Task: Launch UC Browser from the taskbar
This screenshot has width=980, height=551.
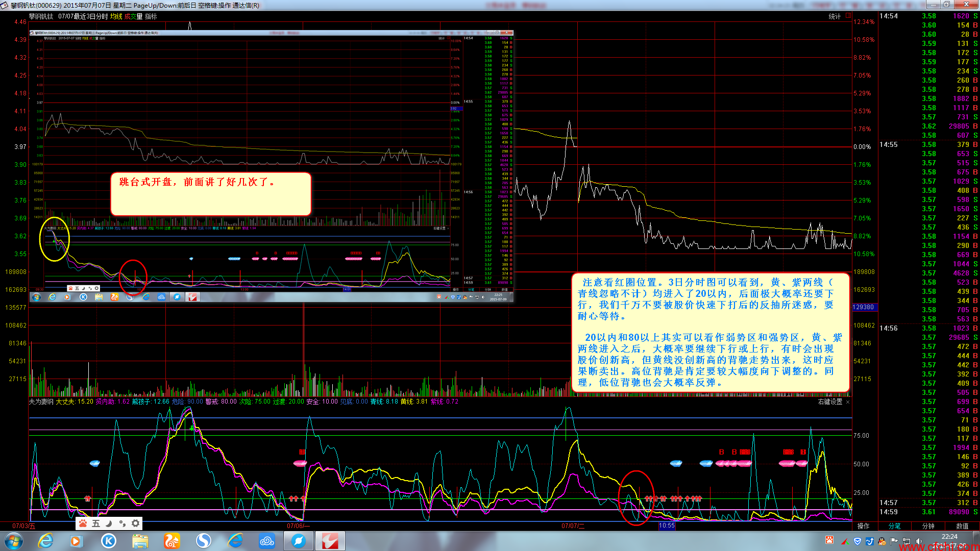Action: click(x=171, y=541)
